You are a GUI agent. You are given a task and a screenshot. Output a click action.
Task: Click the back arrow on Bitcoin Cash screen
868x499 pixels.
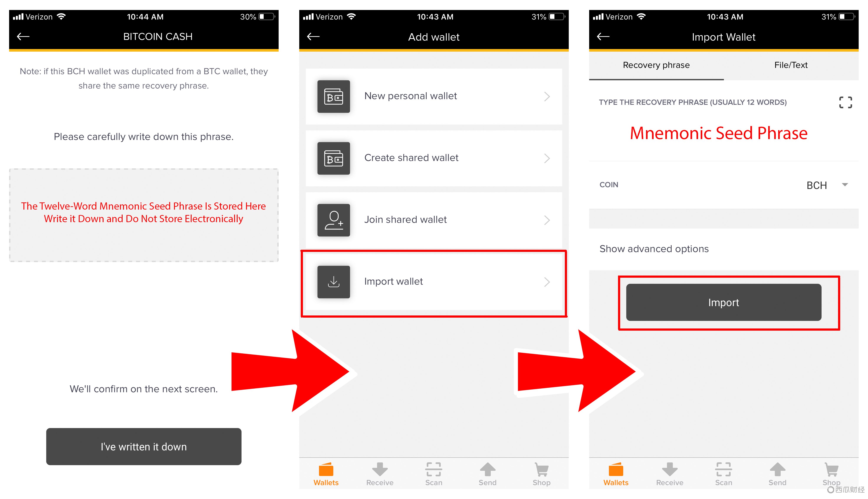click(24, 37)
